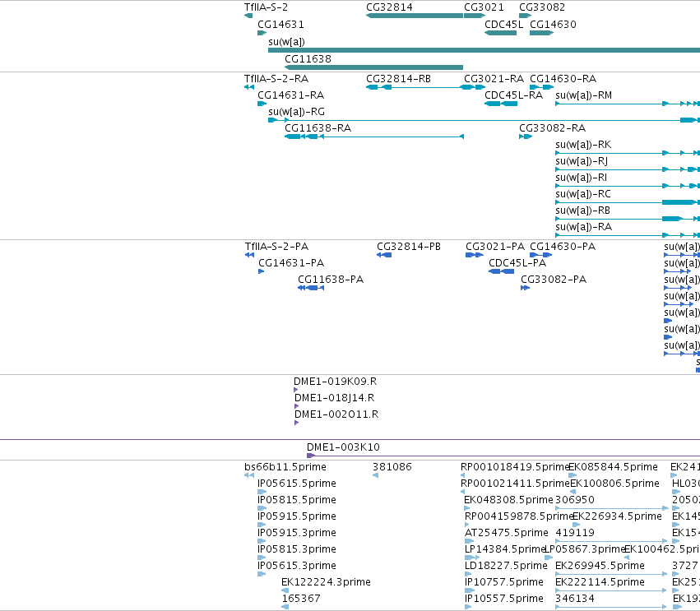700x611 pixels.
Task: Select the AT25475.5prime EST label
Action: coord(506,534)
